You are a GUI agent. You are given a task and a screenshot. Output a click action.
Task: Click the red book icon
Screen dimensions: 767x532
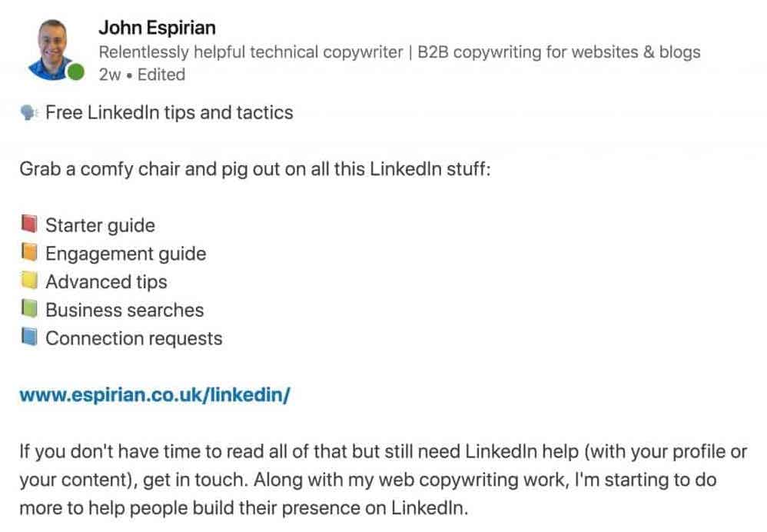tap(29, 225)
